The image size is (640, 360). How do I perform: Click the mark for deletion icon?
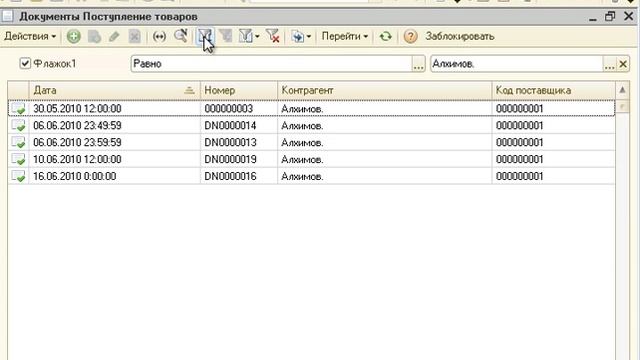pos(134,37)
